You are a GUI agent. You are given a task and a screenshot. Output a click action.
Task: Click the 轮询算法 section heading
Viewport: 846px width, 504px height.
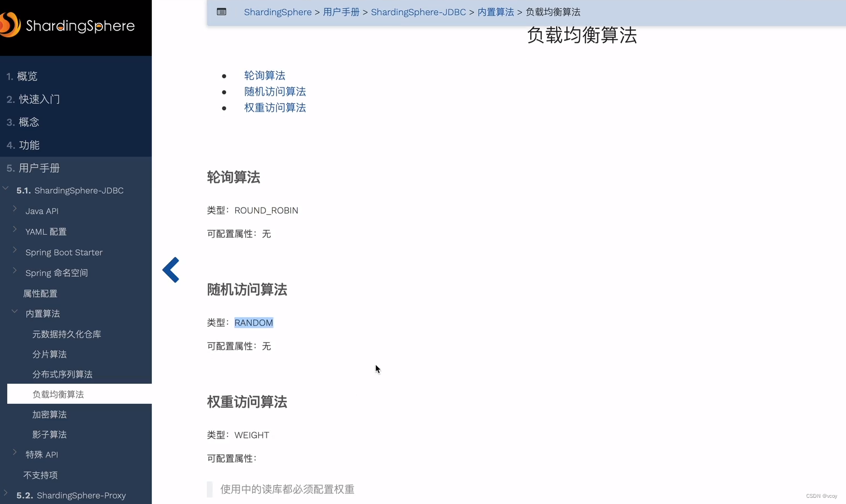(x=233, y=177)
